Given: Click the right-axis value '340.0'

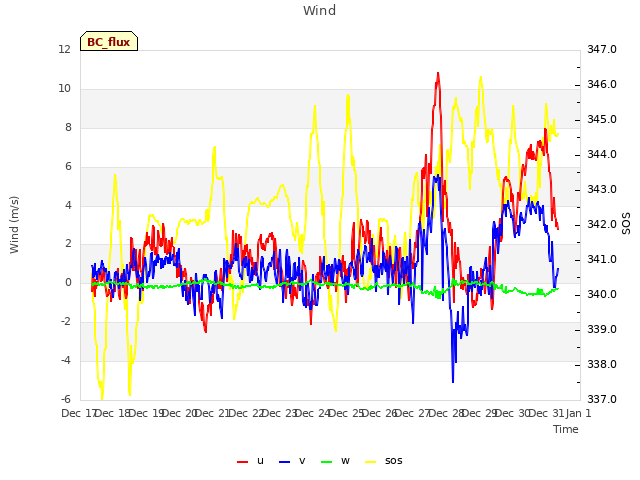Looking at the screenshot, I should [602, 295].
